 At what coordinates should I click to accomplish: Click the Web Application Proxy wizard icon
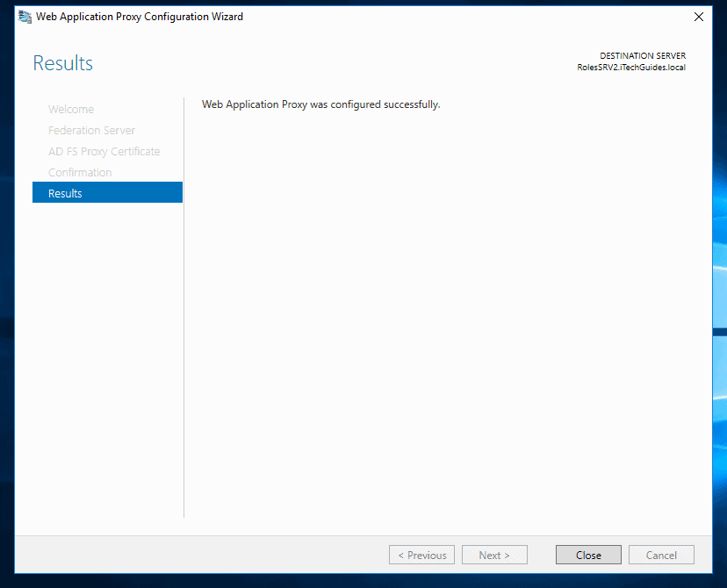tap(25, 16)
